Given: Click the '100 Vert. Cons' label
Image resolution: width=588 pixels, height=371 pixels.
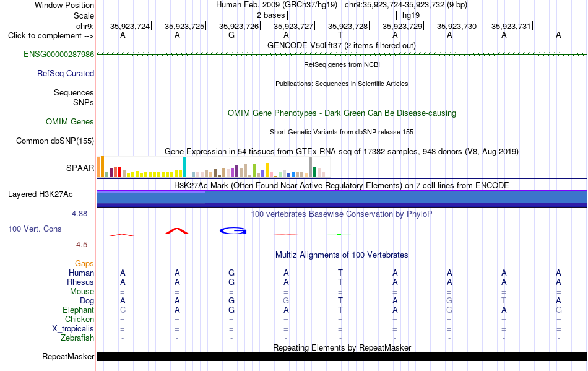Looking at the screenshot, I should click(x=35, y=229).
